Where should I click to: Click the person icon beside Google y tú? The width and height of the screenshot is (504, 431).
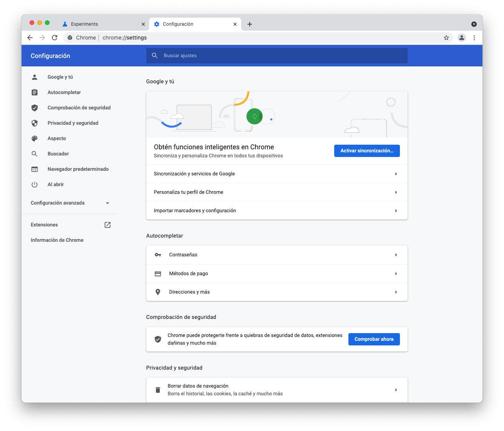tap(35, 77)
